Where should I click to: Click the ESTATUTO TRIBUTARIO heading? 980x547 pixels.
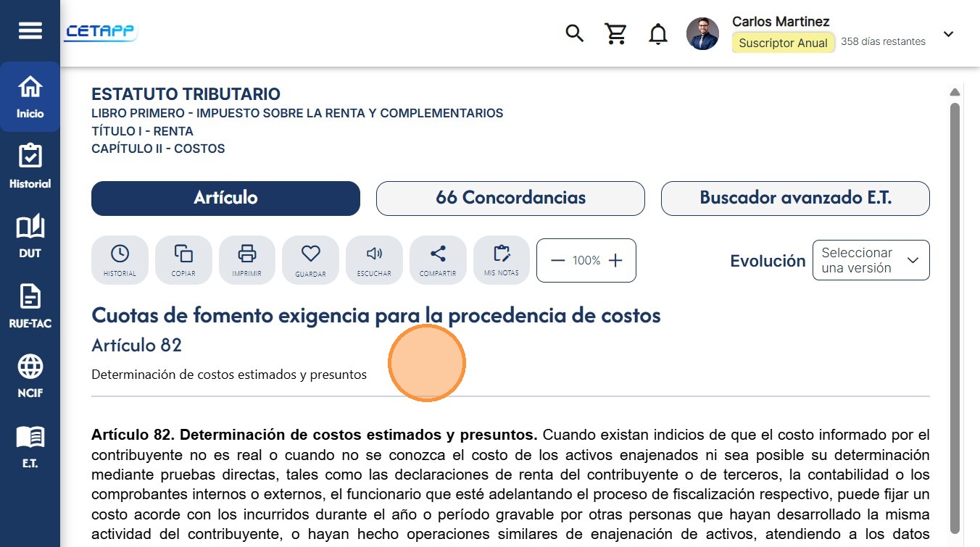point(186,94)
